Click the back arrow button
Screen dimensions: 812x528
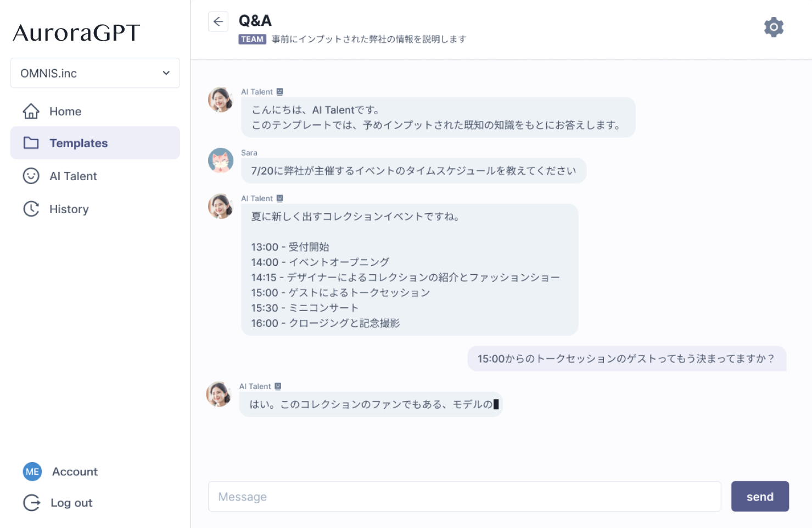coord(218,21)
